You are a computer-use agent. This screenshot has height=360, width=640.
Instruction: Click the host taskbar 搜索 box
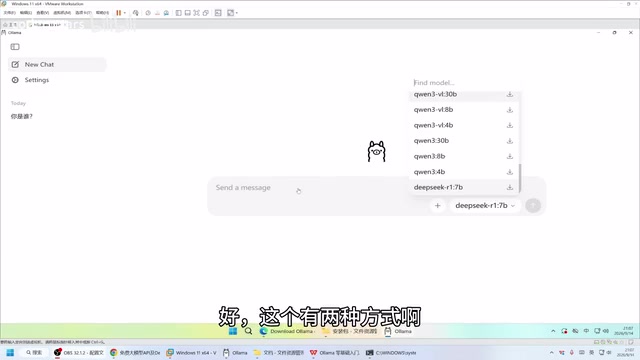pyautogui.click(x=34, y=352)
